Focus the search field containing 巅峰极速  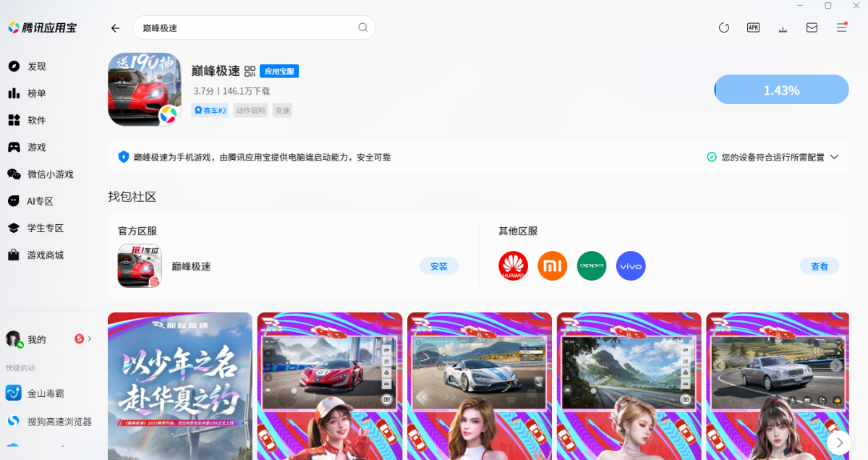tap(254, 28)
